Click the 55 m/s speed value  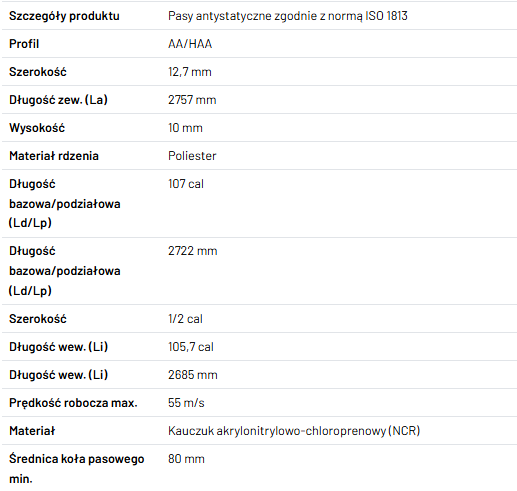[186, 403]
